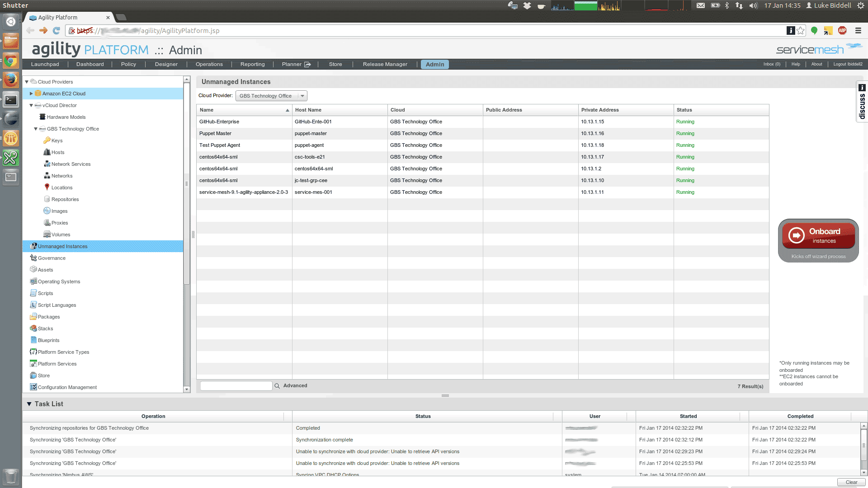The width and height of the screenshot is (868, 488).
Task: Click the Script Languages icon
Action: (x=33, y=305)
